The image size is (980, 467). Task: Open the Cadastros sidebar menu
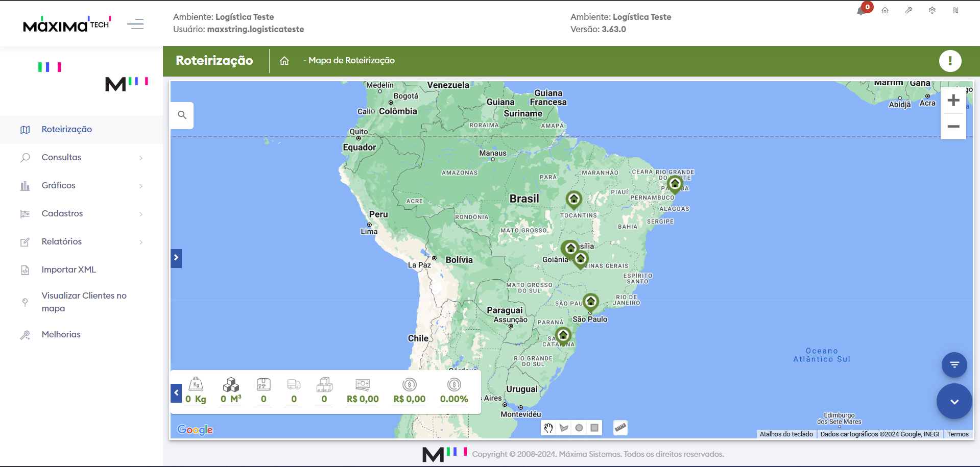point(81,214)
